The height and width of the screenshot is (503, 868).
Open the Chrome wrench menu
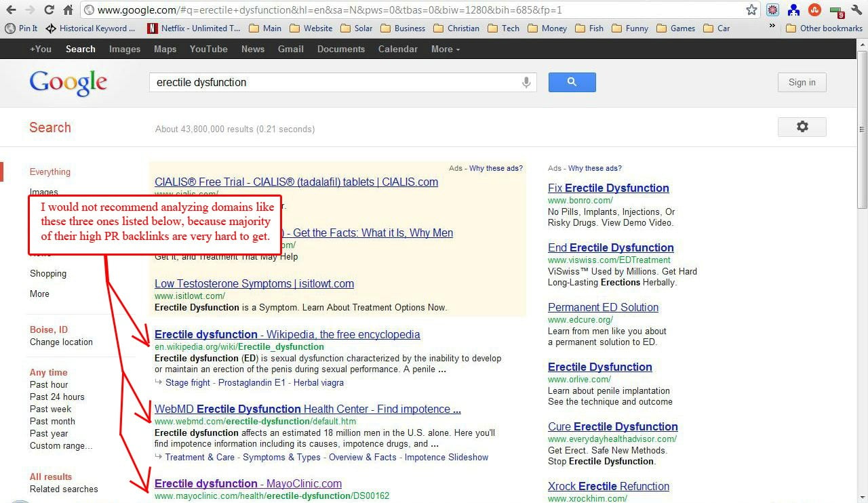pyautogui.click(x=857, y=10)
